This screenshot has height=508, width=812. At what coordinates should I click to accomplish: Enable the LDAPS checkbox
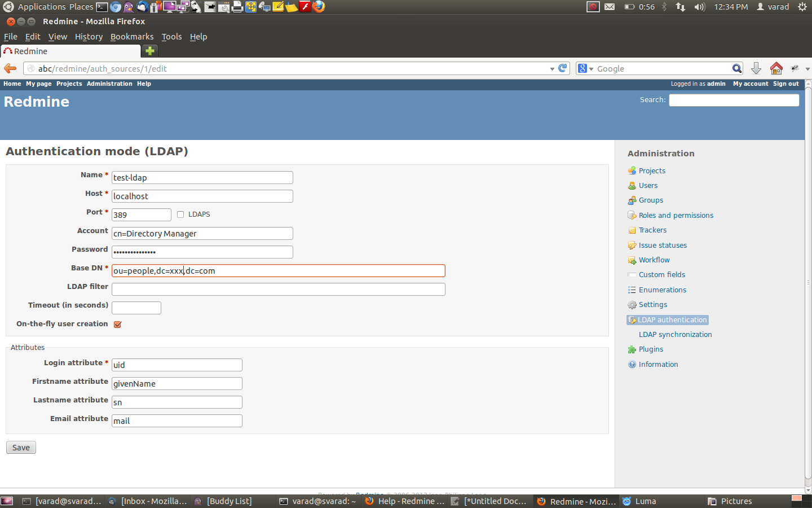[180, 214]
